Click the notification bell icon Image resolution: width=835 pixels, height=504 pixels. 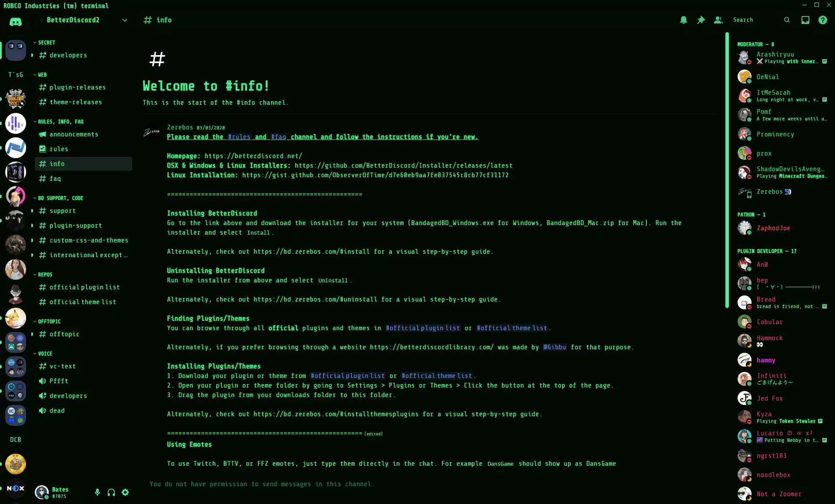684,20
